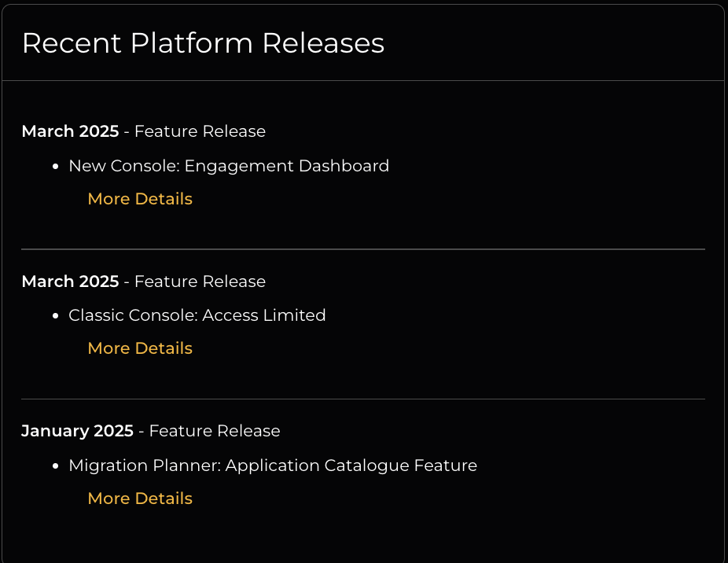Select 'Classic Console: Access Limited' list item
This screenshot has width=728, height=563.
click(197, 315)
